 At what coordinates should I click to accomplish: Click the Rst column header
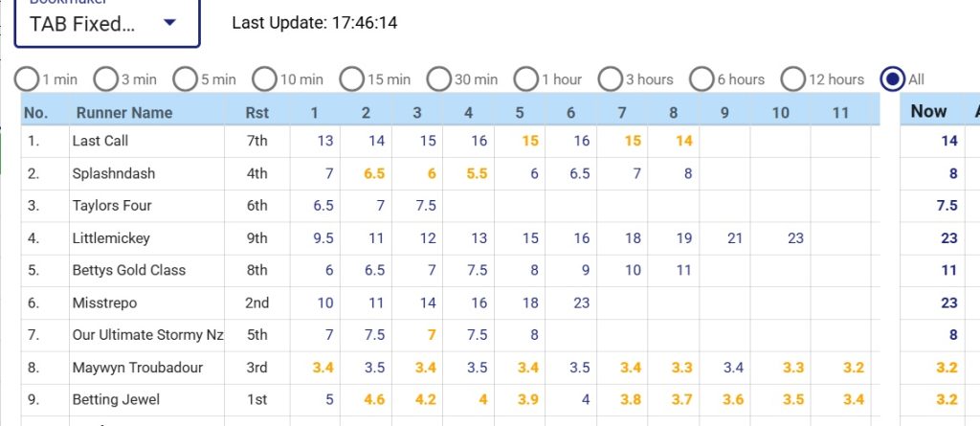pos(256,112)
